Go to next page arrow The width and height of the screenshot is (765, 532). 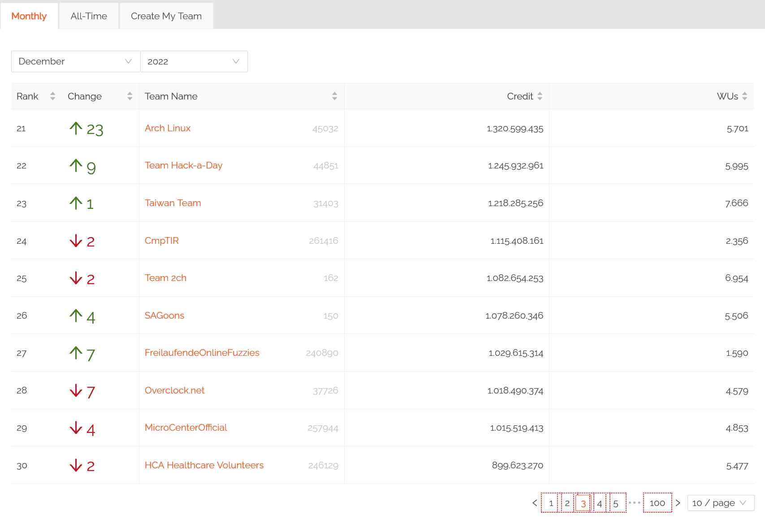point(678,503)
